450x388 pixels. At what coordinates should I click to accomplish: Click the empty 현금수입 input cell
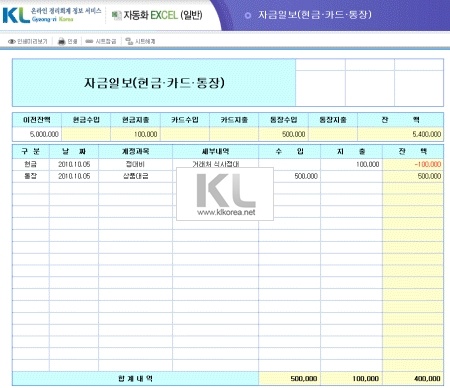pyautogui.click(x=86, y=134)
